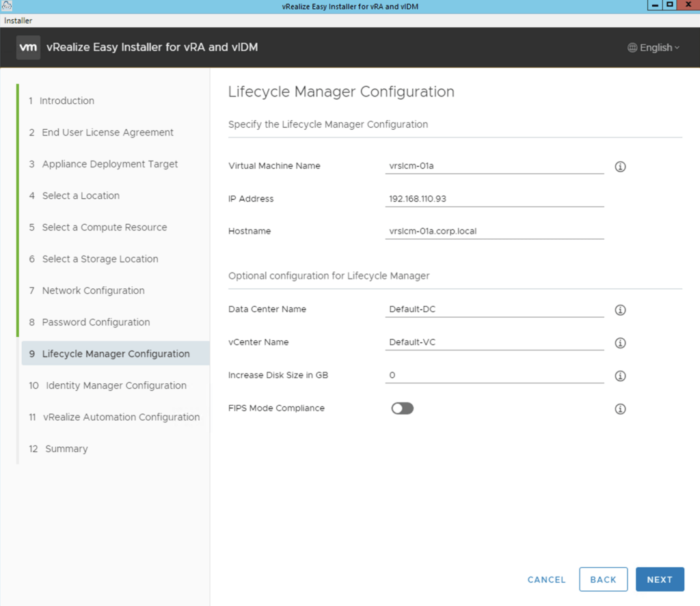Go to Select a Compute Resource step
Viewport: 700px width, 606px height.
(x=98, y=228)
